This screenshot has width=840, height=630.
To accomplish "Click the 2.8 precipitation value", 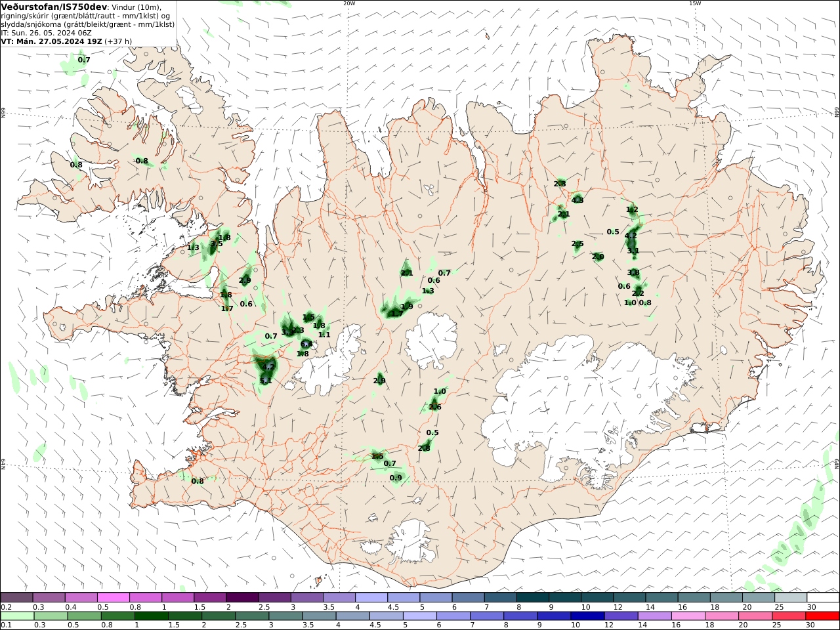I will pos(424,448).
